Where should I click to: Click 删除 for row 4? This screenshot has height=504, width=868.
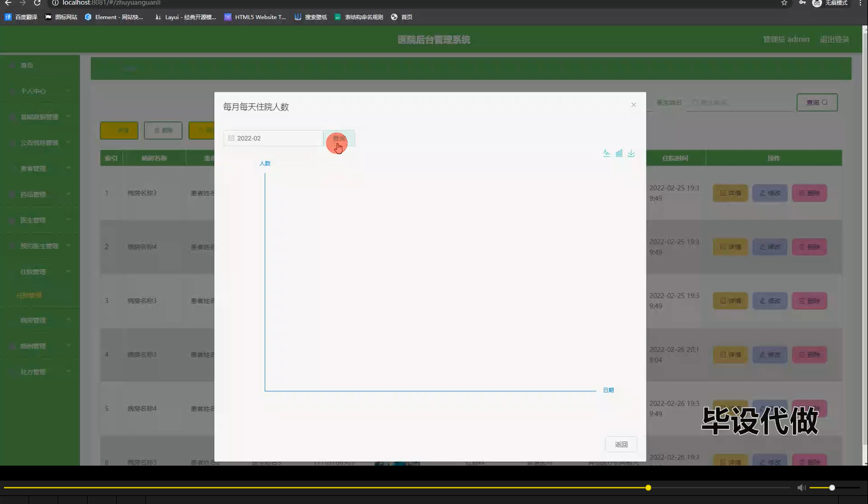(x=810, y=355)
